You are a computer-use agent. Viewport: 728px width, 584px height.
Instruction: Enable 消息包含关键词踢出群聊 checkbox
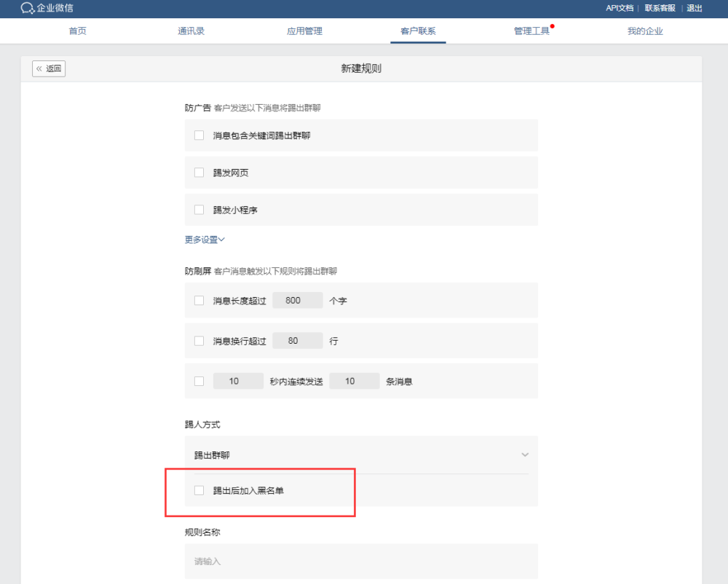coord(199,135)
